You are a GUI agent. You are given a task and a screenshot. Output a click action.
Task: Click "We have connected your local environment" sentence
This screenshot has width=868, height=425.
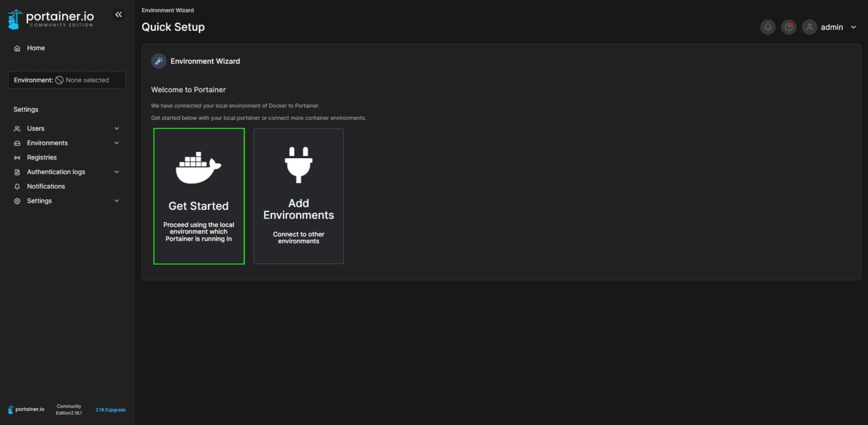coord(235,106)
